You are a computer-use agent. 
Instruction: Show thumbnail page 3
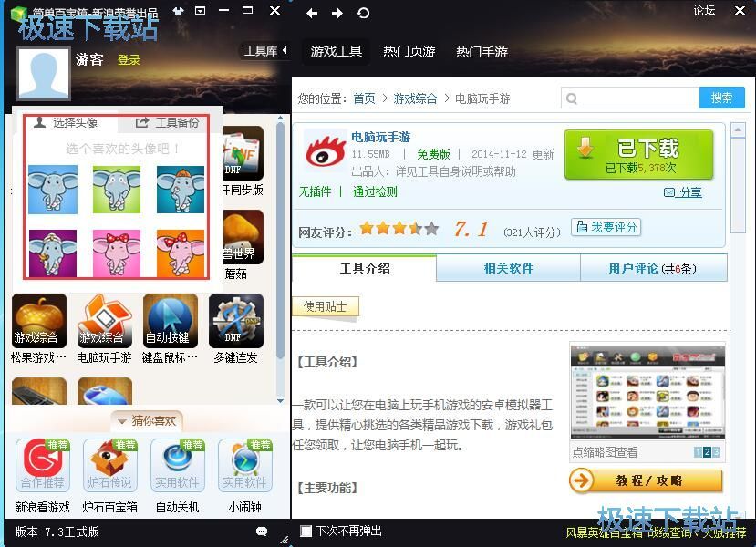[x=716, y=452]
